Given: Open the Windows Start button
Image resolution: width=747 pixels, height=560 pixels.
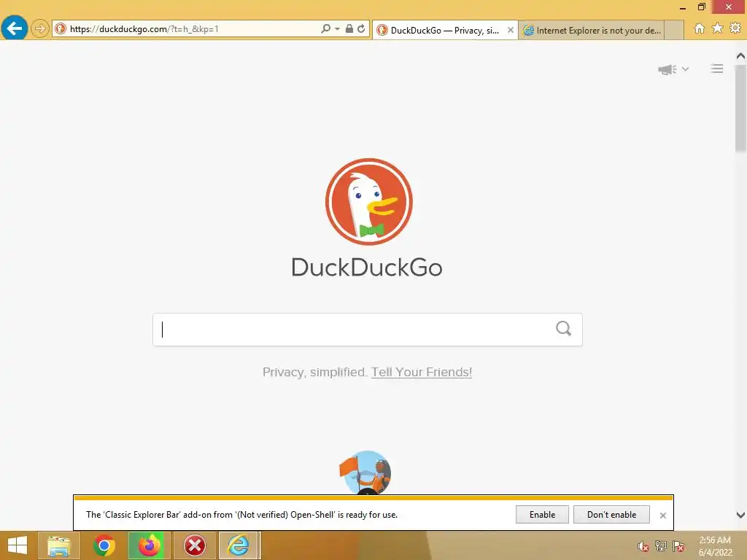Looking at the screenshot, I should tap(18, 545).
